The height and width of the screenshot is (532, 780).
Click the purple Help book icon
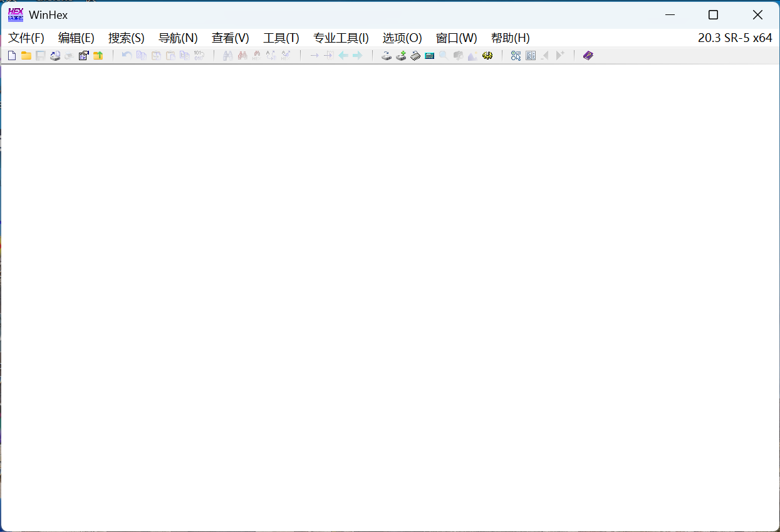click(x=588, y=56)
